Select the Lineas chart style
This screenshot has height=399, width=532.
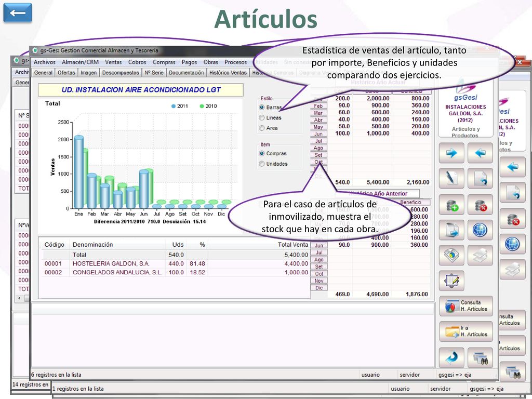pyautogui.click(x=270, y=118)
